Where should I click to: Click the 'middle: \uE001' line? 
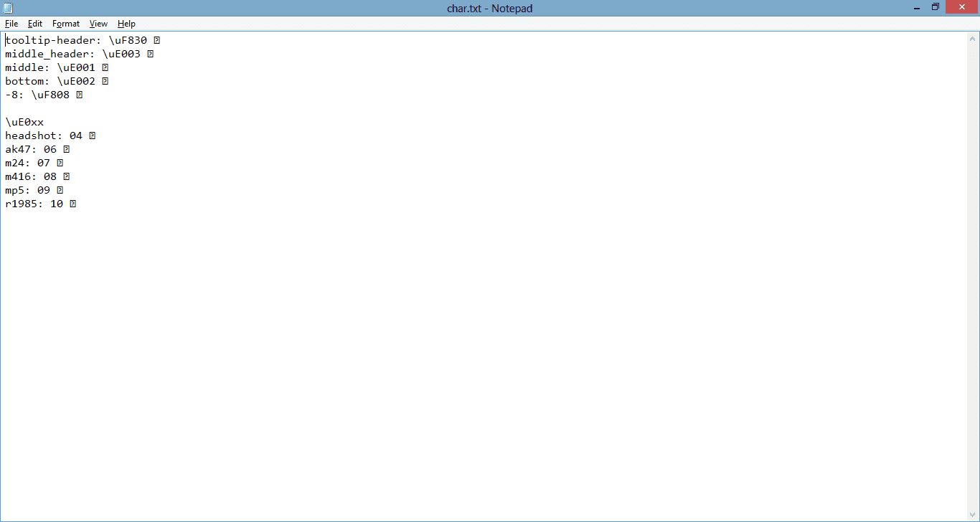click(57, 67)
